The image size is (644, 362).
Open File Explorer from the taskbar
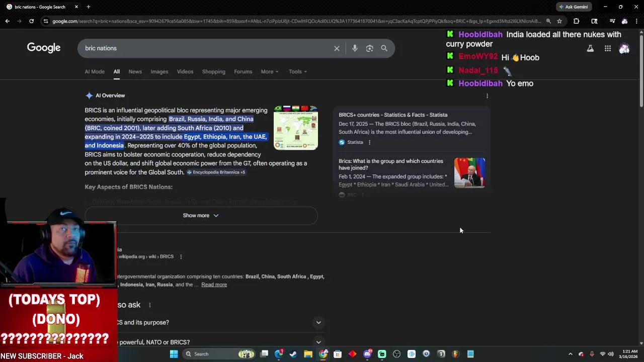click(x=308, y=354)
